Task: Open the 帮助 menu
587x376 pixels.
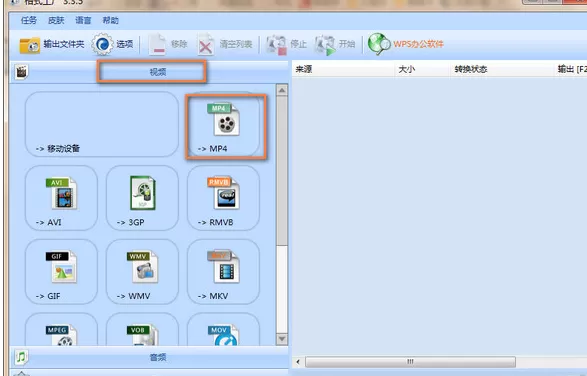Action: click(x=110, y=20)
